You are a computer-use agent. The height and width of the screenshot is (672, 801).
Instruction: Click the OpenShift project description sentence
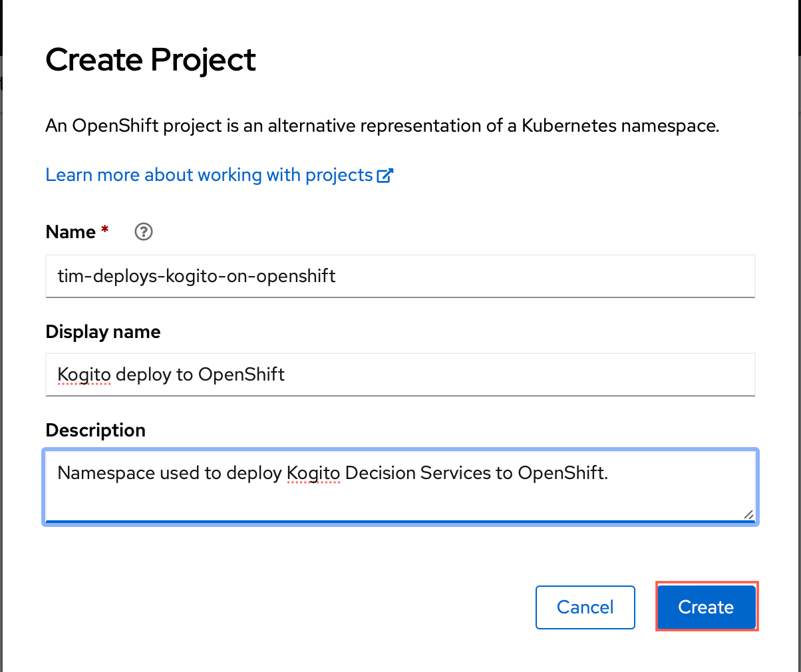tap(383, 126)
